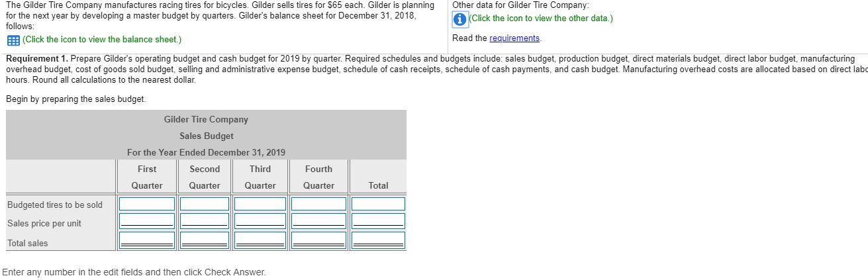Select the grand Total sales field
Image resolution: width=868 pixels, height=280 pixels.
click(x=378, y=239)
